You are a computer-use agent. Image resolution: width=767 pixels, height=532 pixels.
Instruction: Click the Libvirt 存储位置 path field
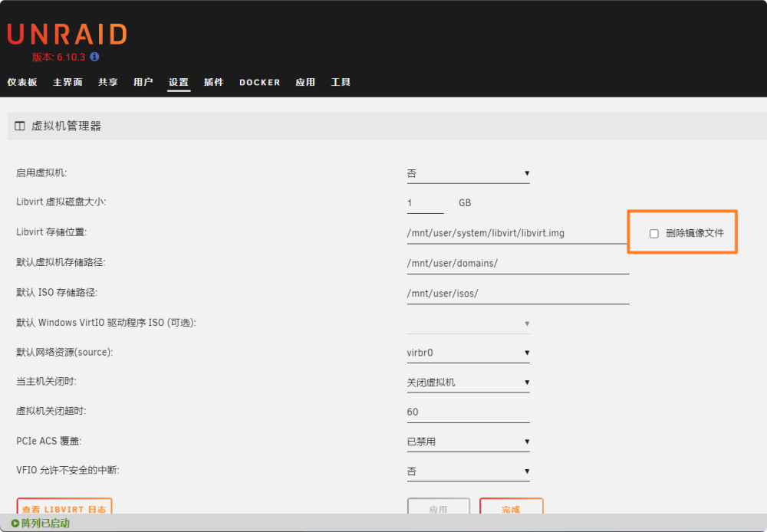click(518, 234)
